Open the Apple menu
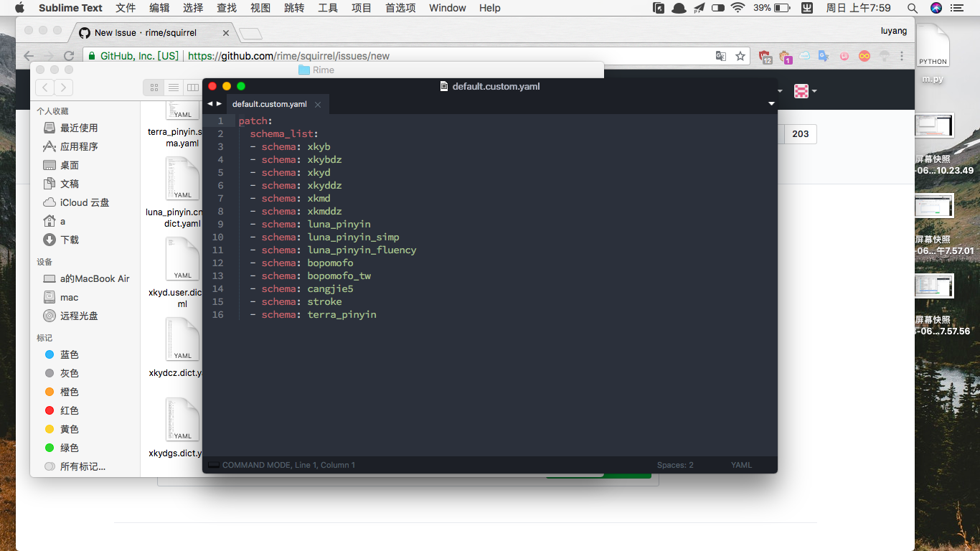This screenshot has height=551, width=980. pos(19,8)
